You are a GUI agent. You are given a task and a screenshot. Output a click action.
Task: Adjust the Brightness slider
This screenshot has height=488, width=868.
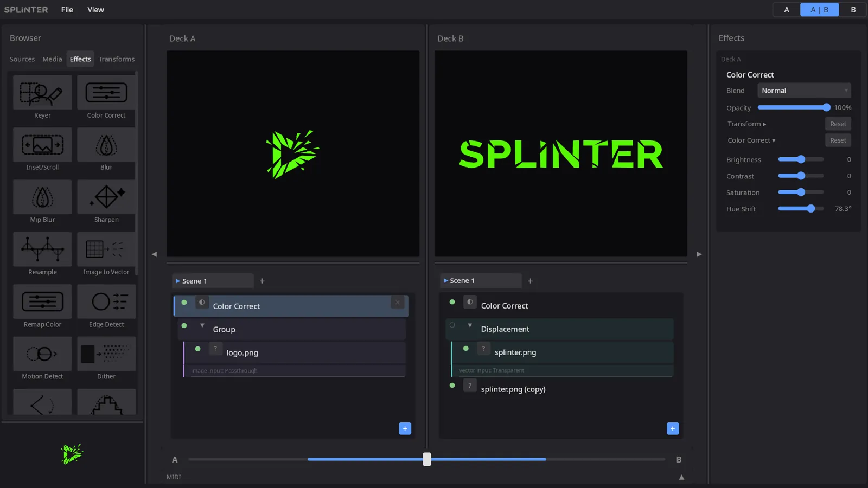[x=801, y=159]
